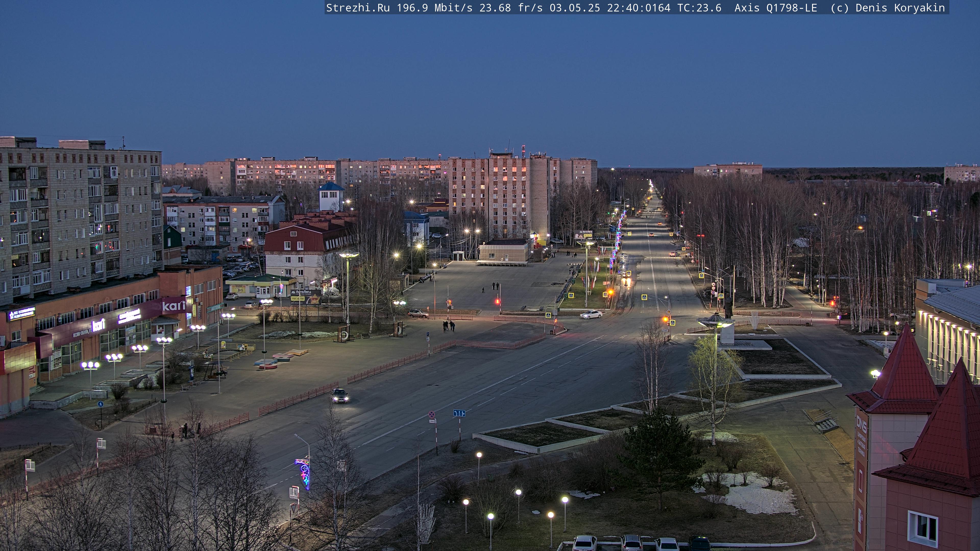Select the 196.9 Mbit/s bitrate readout

pos(434,8)
